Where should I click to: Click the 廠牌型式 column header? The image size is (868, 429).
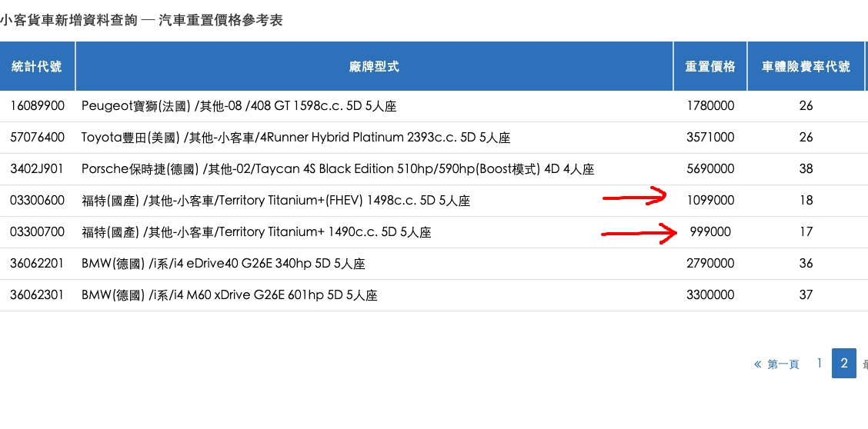point(374,66)
